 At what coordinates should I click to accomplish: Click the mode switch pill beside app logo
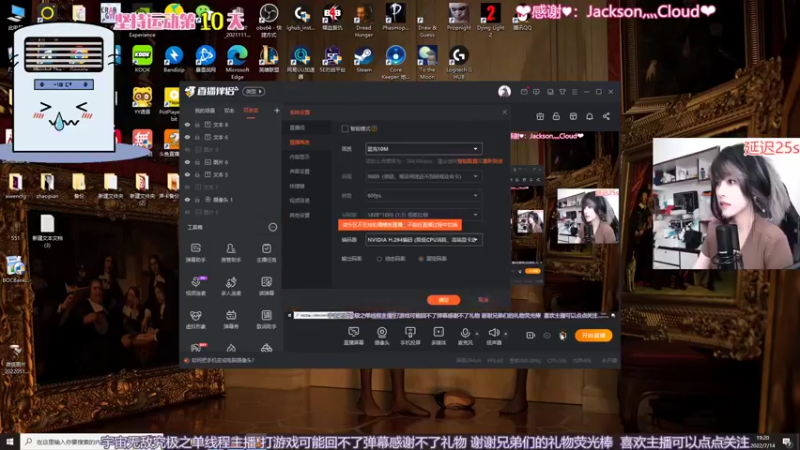click(x=254, y=91)
